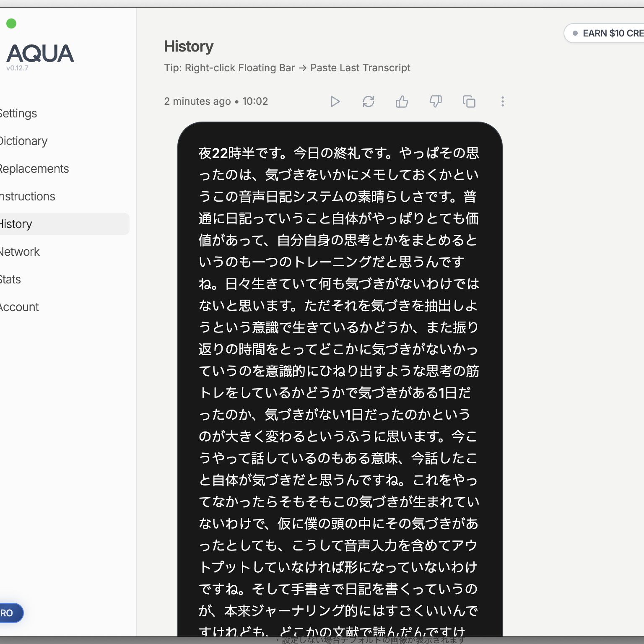Click the PRO badge button
644x644 pixels.
(8, 613)
